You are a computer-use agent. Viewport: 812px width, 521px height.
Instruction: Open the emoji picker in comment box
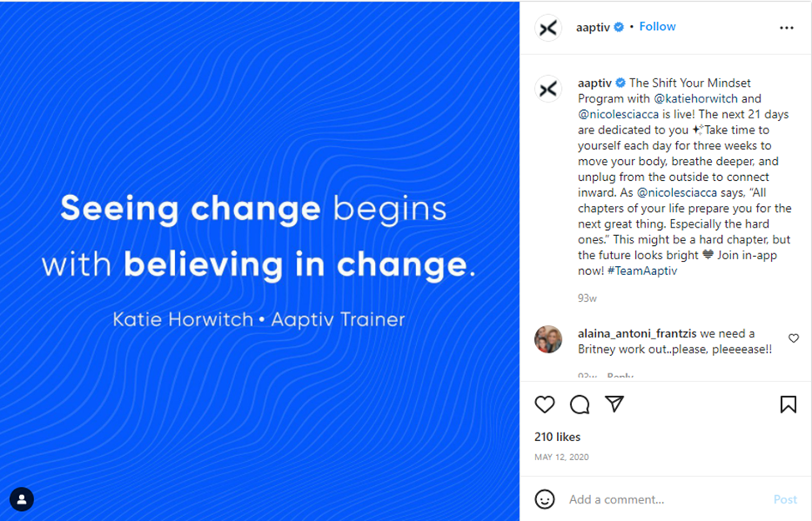click(x=544, y=499)
